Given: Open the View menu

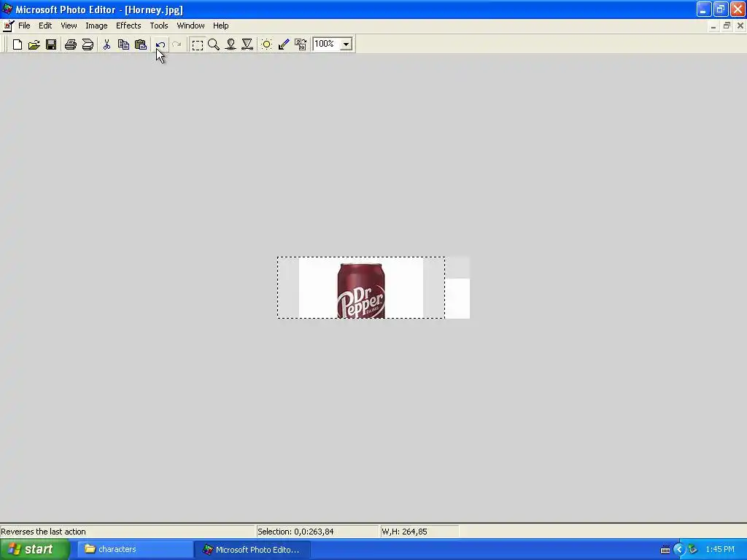Looking at the screenshot, I should pyautogui.click(x=69, y=26).
